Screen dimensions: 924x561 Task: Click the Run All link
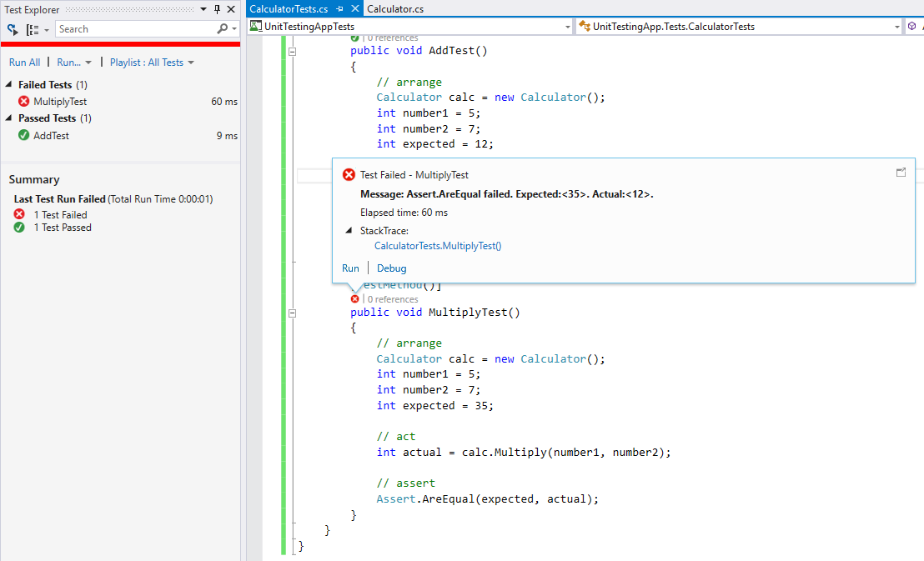pos(24,63)
